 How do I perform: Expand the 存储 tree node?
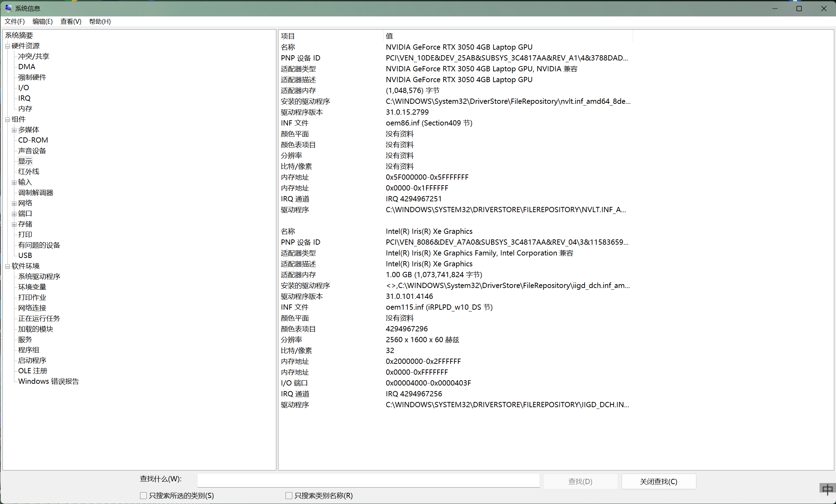click(14, 224)
